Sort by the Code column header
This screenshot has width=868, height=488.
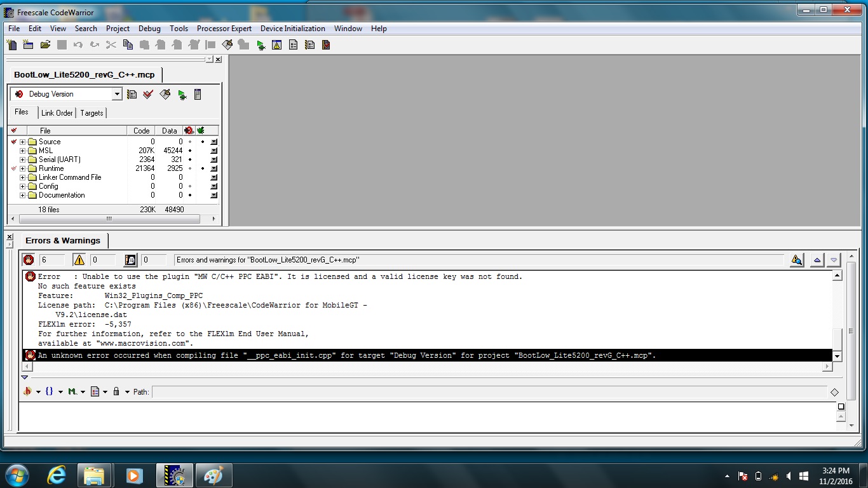[142, 130]
